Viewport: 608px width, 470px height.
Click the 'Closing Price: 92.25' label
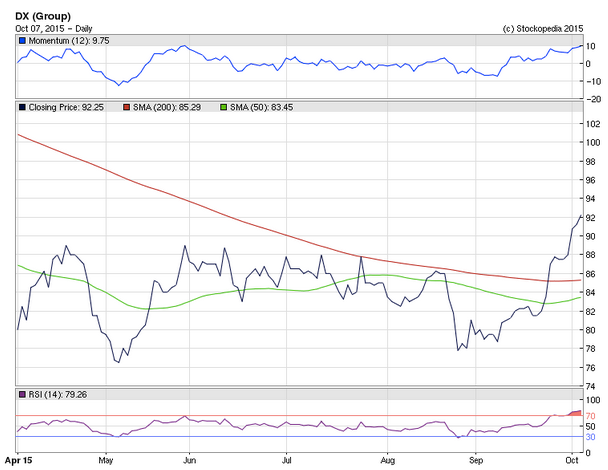click(x=66, y=107)
